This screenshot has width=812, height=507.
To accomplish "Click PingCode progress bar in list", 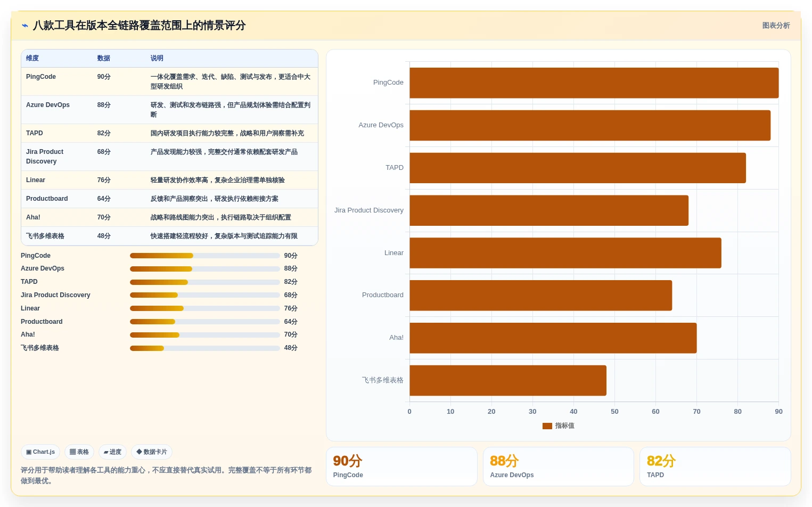I will pos(205,256).
